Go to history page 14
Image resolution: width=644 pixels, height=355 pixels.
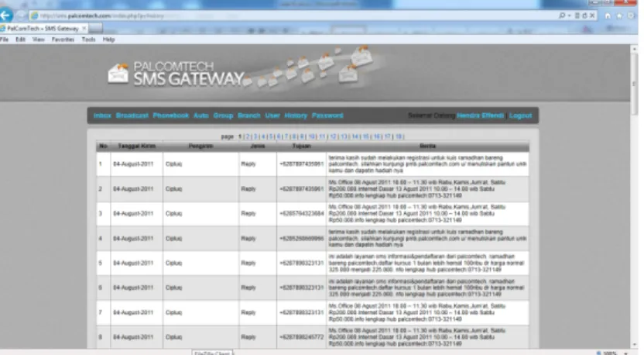(x=355, y=136)
